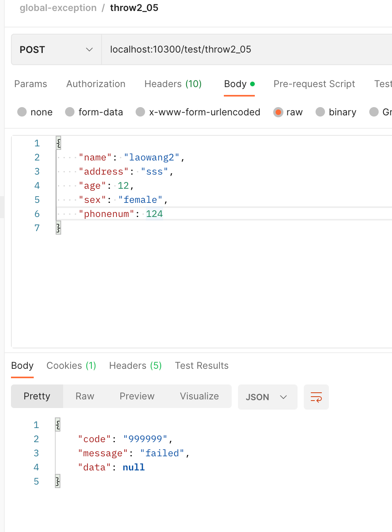The image size is (392, 532).
Task: Open response Cookies (1) tab
Action: pyautogui.click(x=71, y=366)
